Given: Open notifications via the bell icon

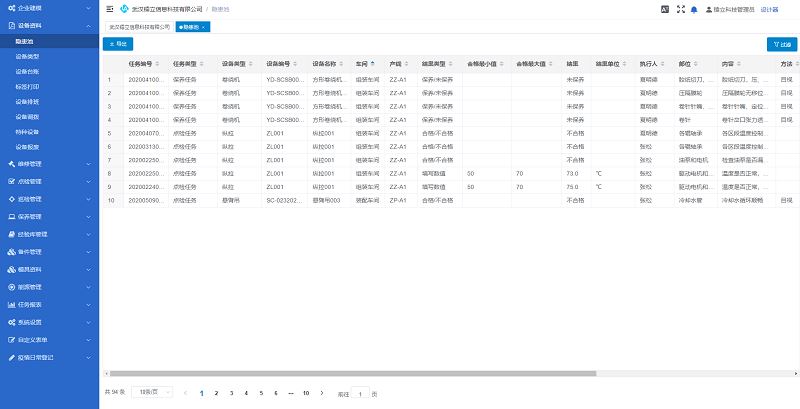Looking at the screenshot, I should (694, 8).
